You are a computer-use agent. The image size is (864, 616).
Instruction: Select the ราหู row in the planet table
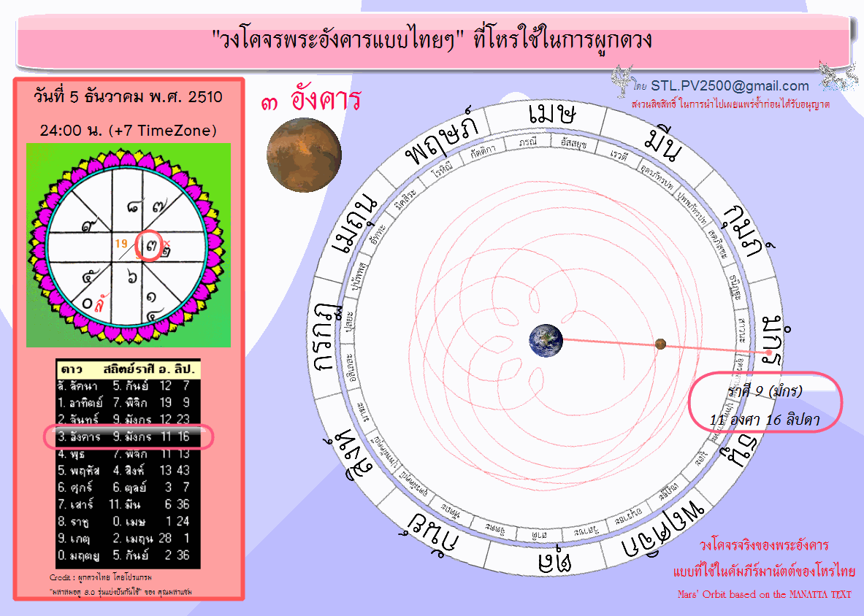click(128, 521)
